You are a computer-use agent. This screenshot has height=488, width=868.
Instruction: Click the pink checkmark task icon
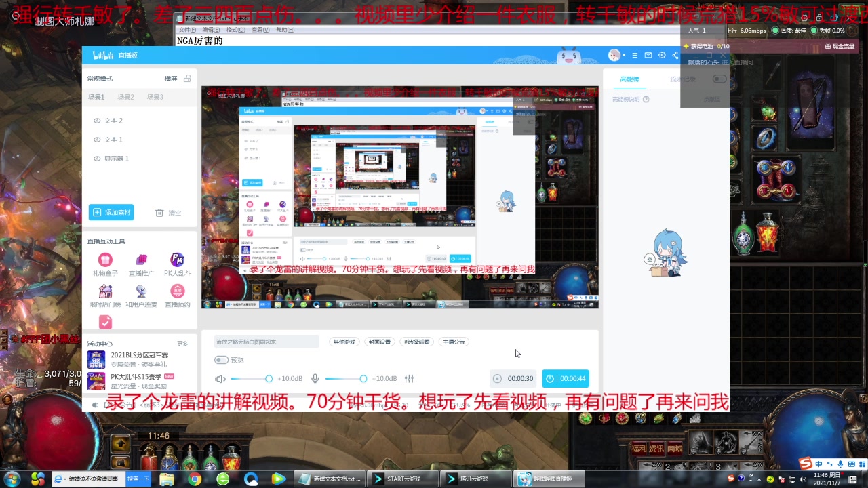[x=105, y=322]
